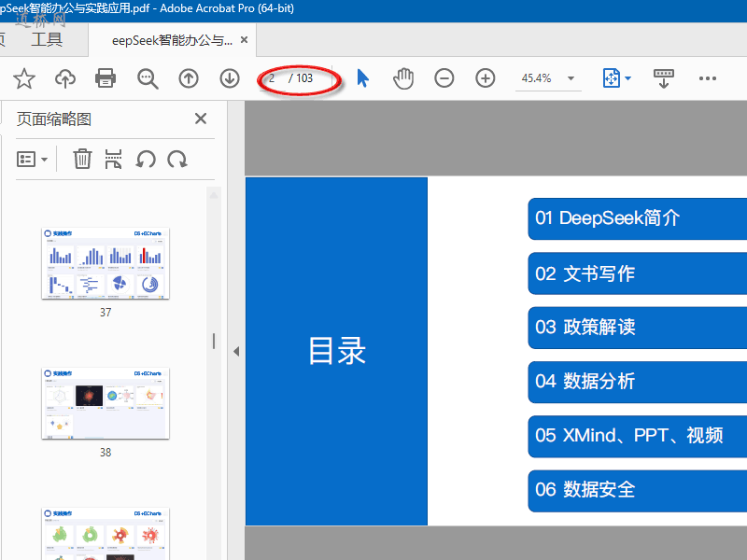Viewport: 747px width, 560px height.
Task: Zoom in with the plus button
Action: [x=485, y=78]
